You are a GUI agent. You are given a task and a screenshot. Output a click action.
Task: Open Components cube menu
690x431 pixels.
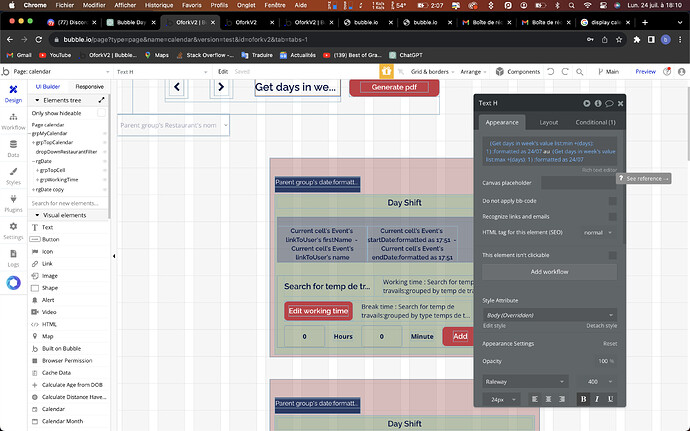pyautogui.click(x=518, y=71)
